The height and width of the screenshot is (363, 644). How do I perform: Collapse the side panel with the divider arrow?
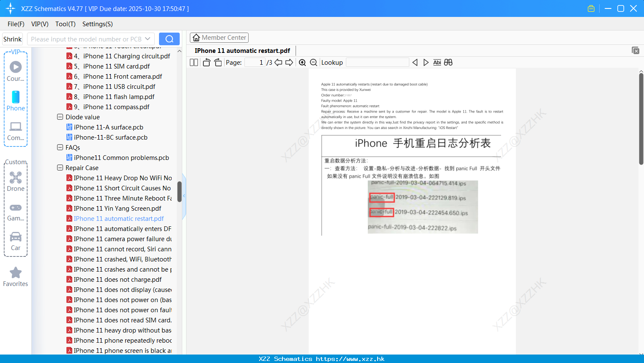[x=184, y=196]
